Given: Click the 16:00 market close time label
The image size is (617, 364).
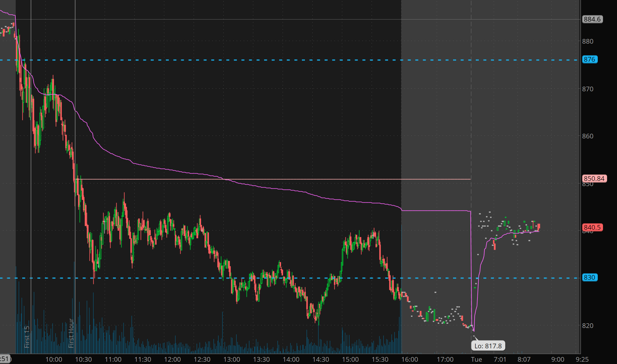Looking at the screenshot, I should pos(409,359).
